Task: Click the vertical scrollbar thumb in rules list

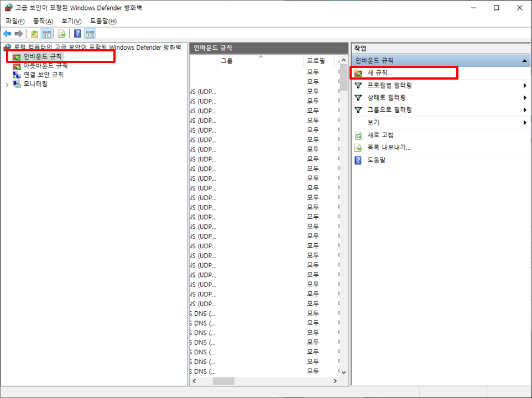Action: pos(343,78)
